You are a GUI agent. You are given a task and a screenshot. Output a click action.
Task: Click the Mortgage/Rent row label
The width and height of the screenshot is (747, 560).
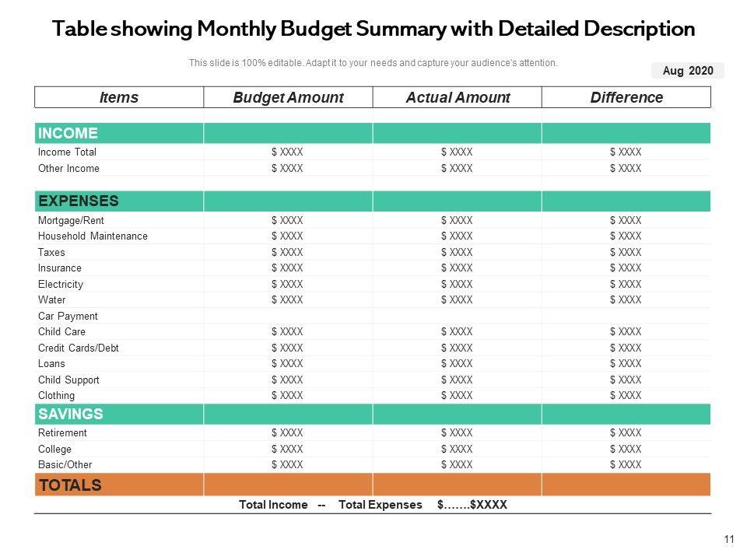click(71, 220)
